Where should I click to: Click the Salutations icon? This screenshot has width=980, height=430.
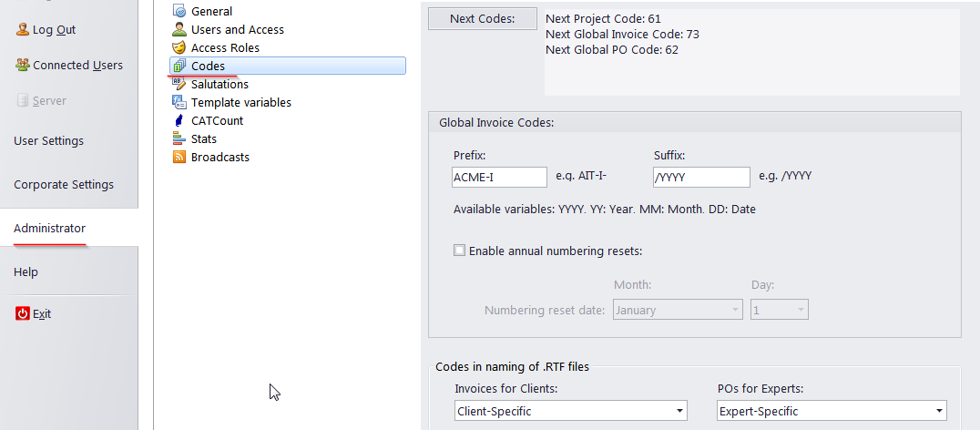179,84
